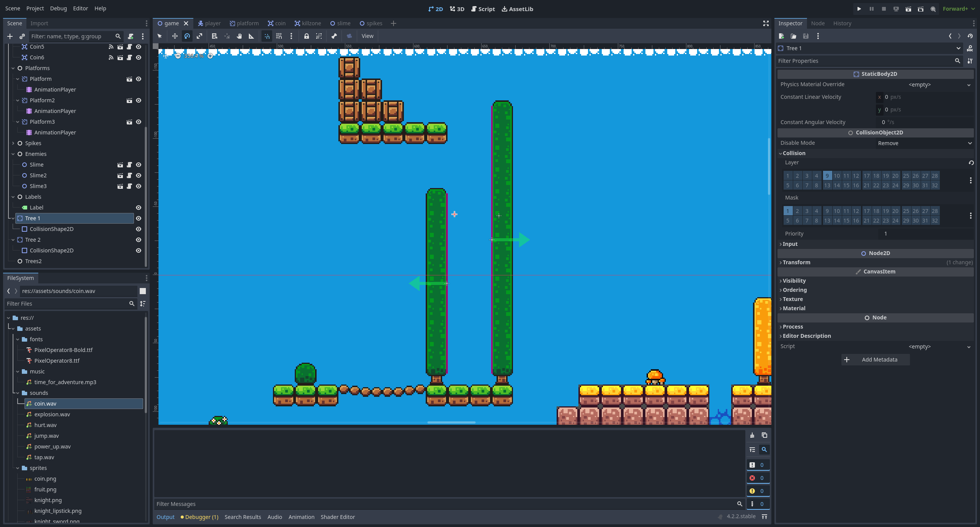The height and width of the screenshot is (527, 980).
Task: Collapse the Platforms group
Action: (x=13, y=68)
